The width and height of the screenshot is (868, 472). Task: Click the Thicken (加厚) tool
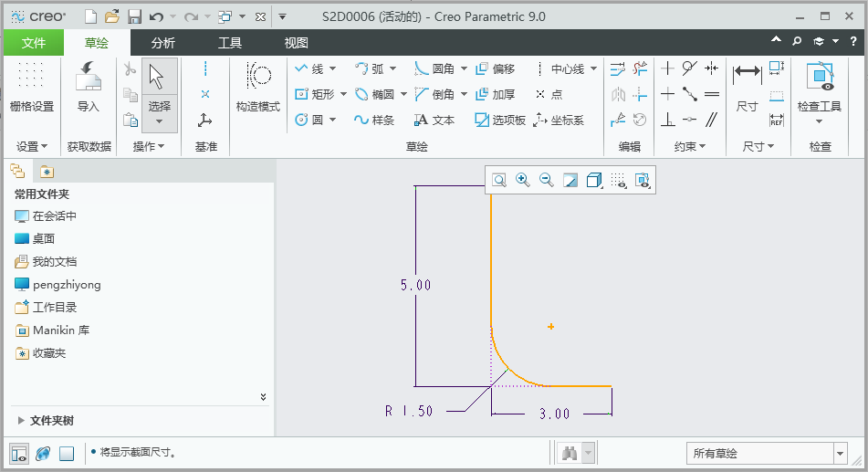(x=496, y=94)
